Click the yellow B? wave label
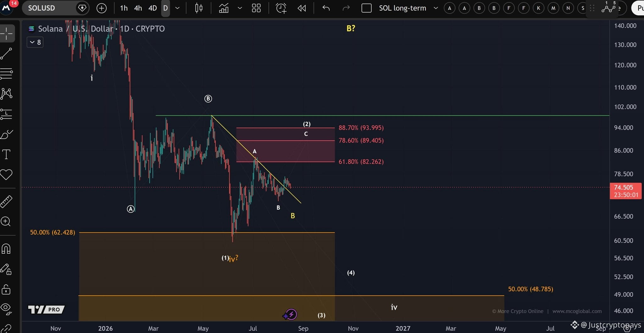This screenshot has height=333, width=644. (x=351, y=28)
